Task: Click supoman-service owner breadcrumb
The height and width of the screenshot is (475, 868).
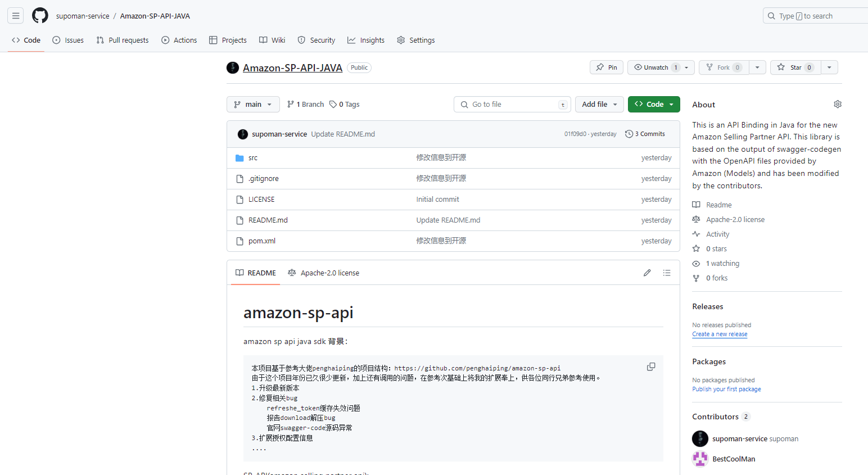Action: (83, 16)
